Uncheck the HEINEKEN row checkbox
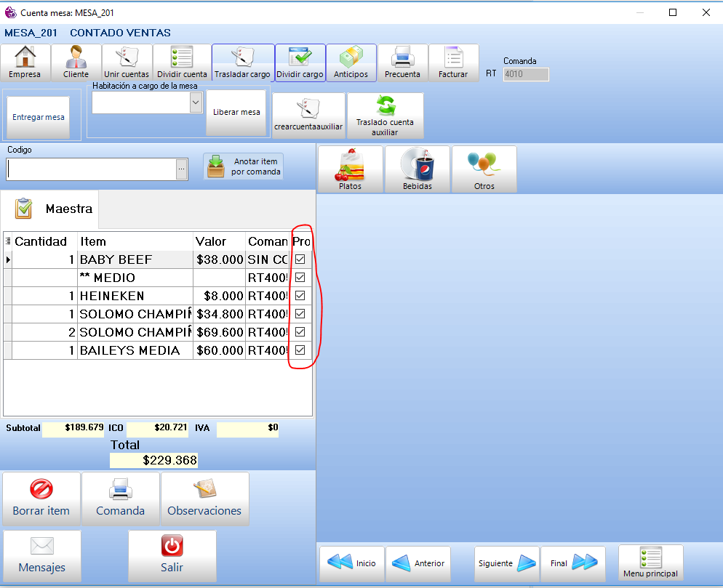723x588 pixels. click(300, 296)
